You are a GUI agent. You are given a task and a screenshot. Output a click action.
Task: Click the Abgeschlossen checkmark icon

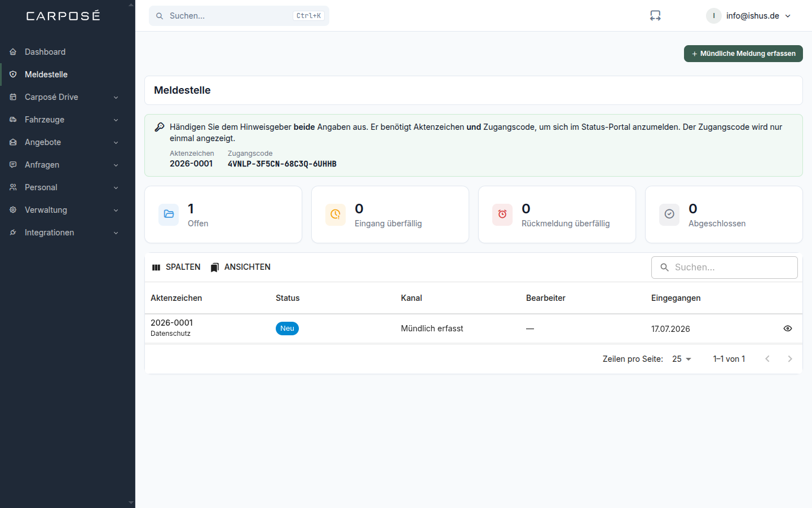click(669, 214)
